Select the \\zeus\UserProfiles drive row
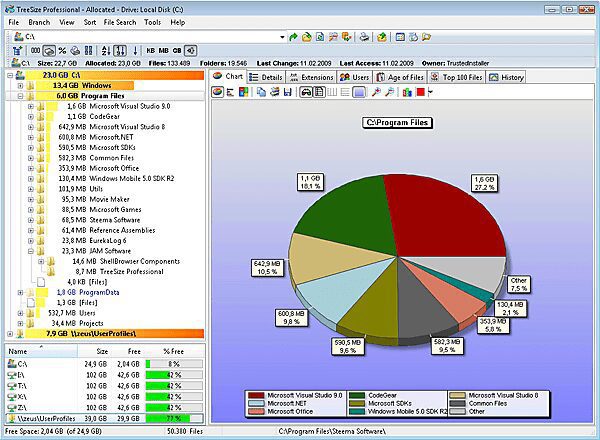 [x=104, y=418]
